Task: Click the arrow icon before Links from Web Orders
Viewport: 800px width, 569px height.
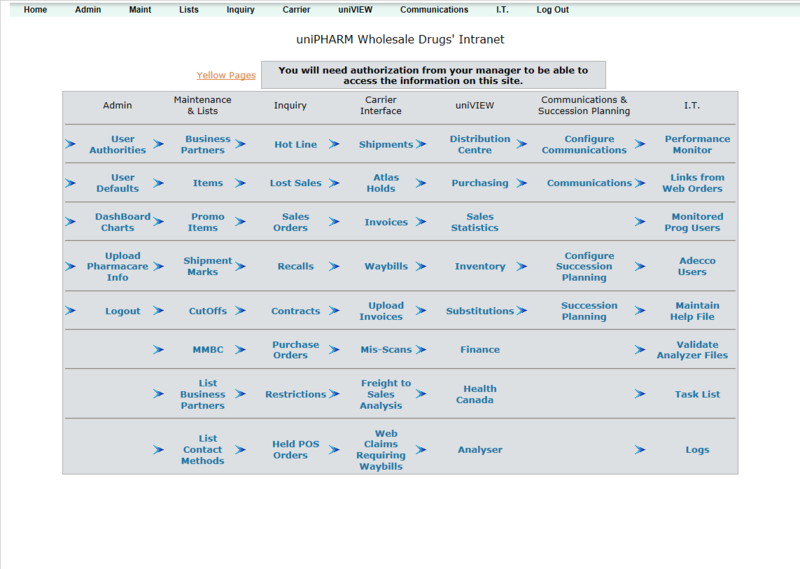Action: click(x=640, y=183)
